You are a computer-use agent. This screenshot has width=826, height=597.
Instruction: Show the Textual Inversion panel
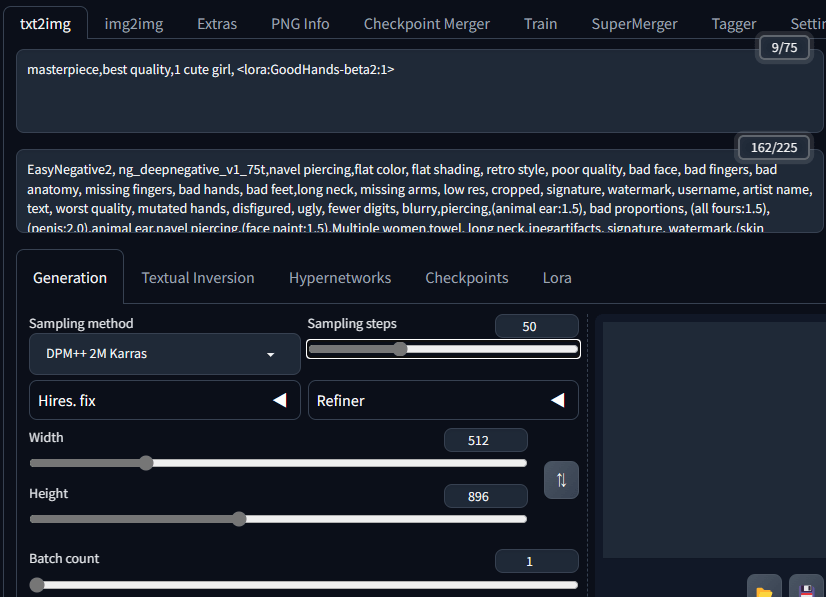(198, 278)
